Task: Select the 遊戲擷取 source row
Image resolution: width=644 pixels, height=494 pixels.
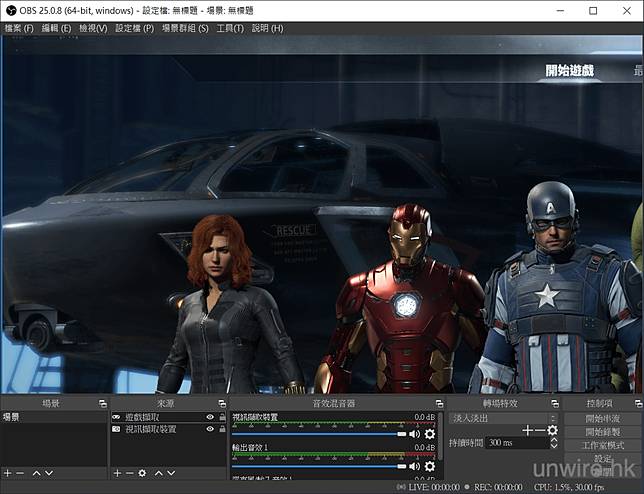Action: point(168,417)
